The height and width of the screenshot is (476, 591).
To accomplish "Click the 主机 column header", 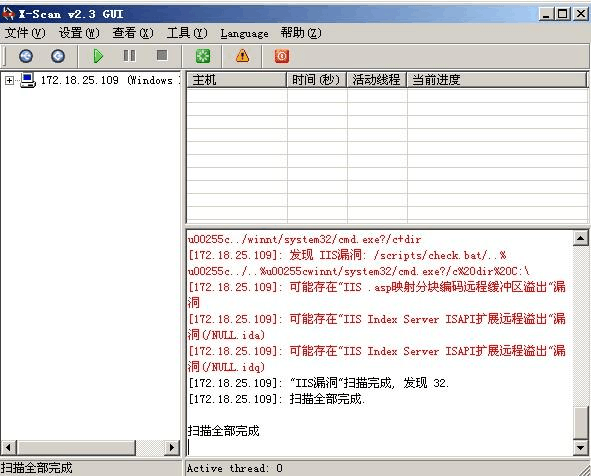I will point(237,80).
